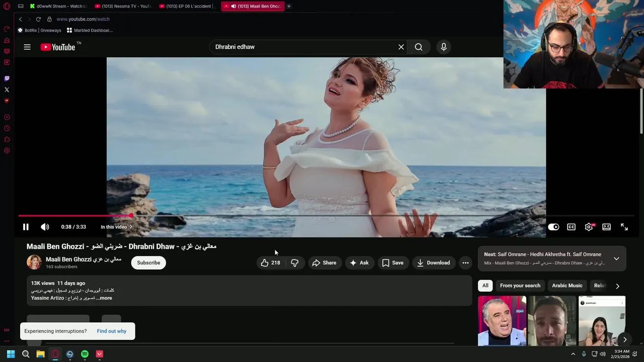
Task: Click Find out why link
Action: pos(112,331)
